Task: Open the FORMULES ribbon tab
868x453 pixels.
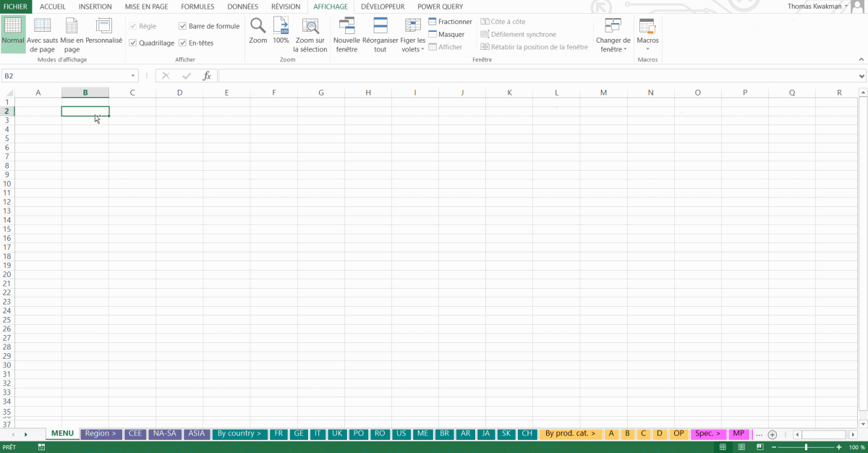Action: coord(197,7)
